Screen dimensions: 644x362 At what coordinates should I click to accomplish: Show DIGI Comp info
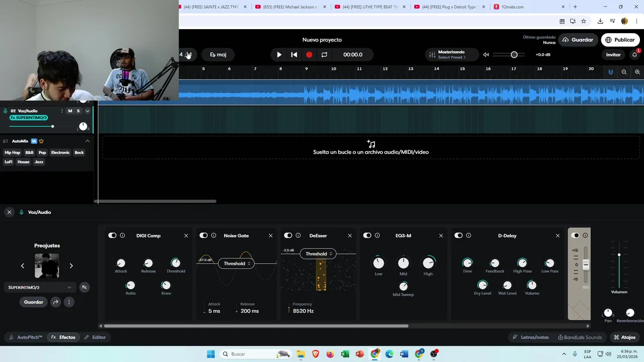pos(122,235)
